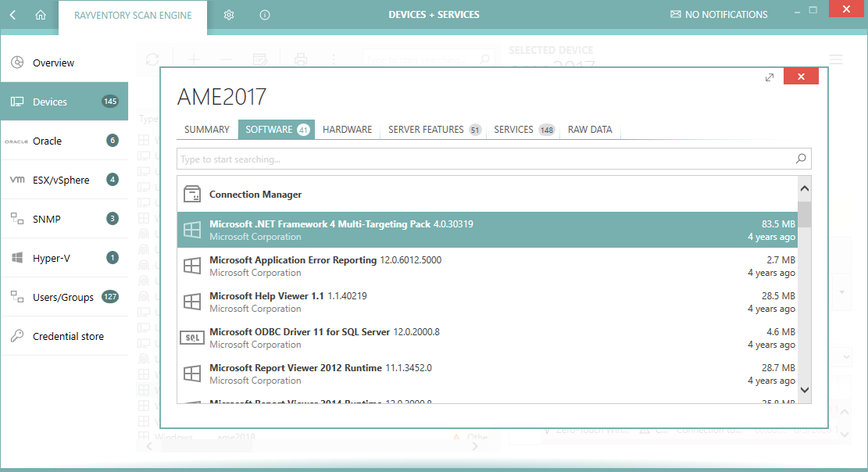868x472 pixels.
Task: Click the software search input field
Action: 484,159
